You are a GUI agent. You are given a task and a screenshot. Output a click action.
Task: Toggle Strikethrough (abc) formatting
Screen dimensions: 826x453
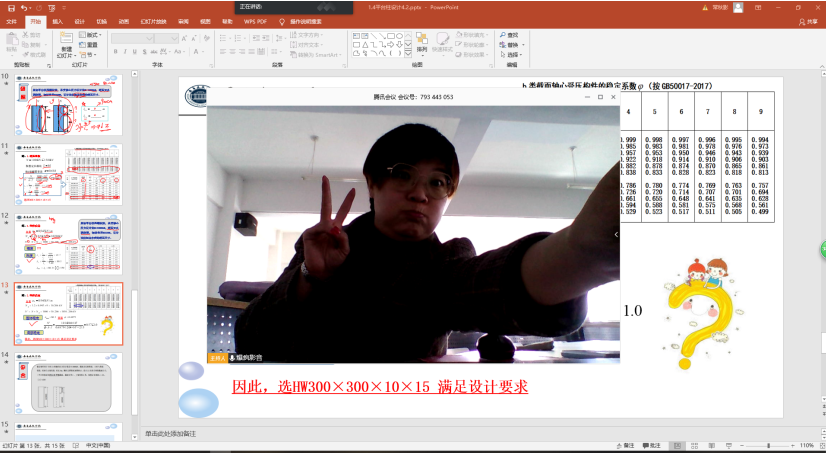tap(154, 52)
